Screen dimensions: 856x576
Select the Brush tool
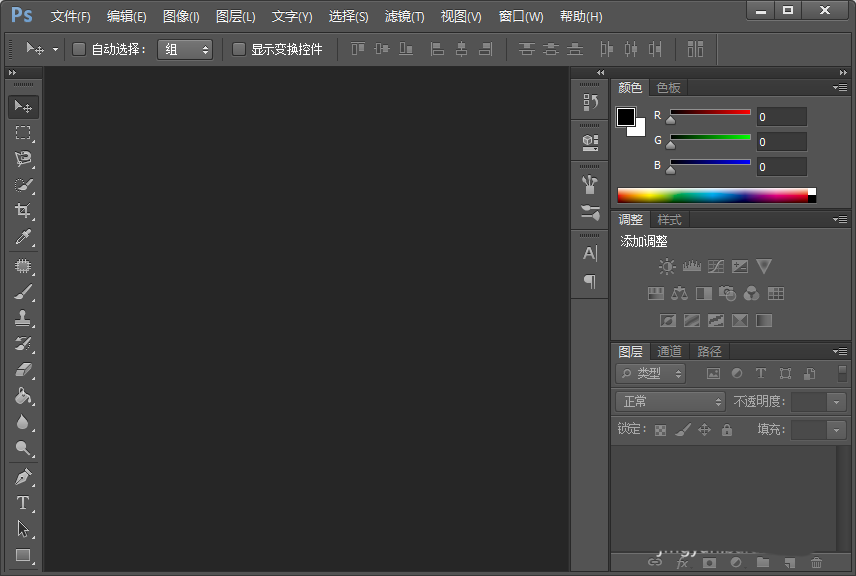23,292
